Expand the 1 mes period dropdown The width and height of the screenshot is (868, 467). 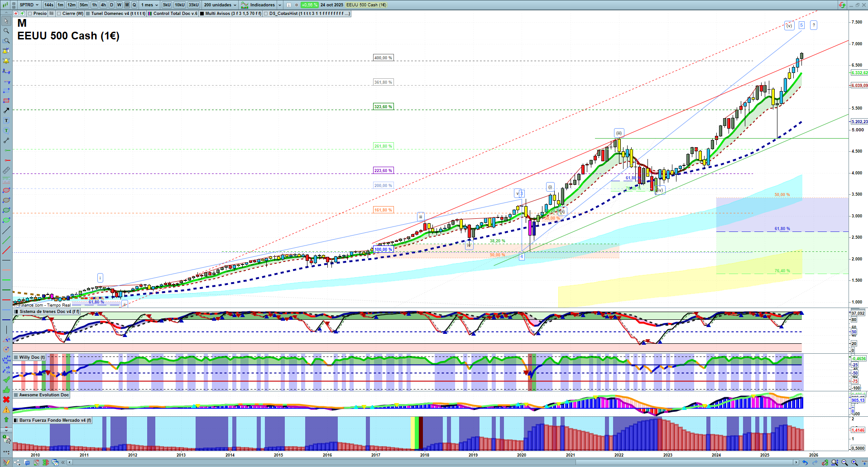pos(149,5)
